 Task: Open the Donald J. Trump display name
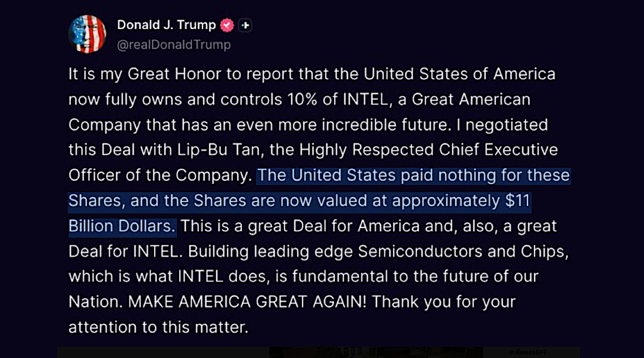click(167, 25)
